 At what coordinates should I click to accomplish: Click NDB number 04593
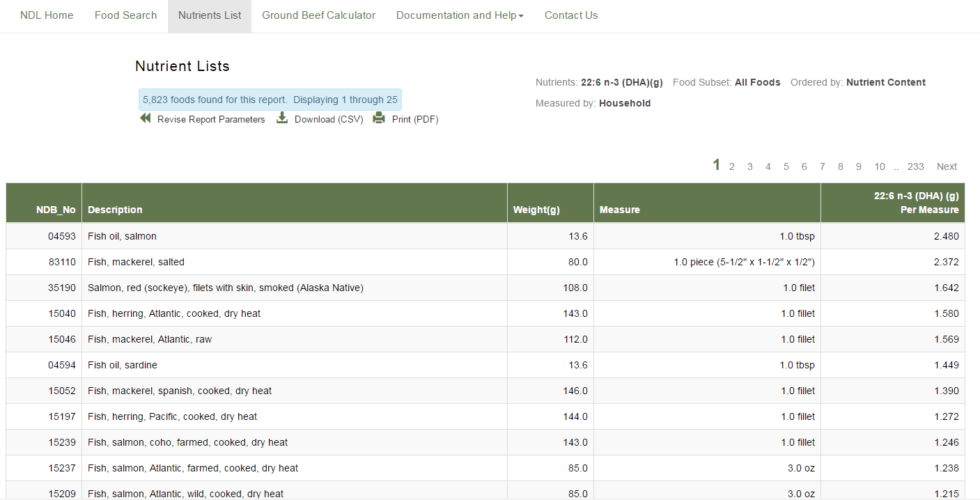(62, 236)
